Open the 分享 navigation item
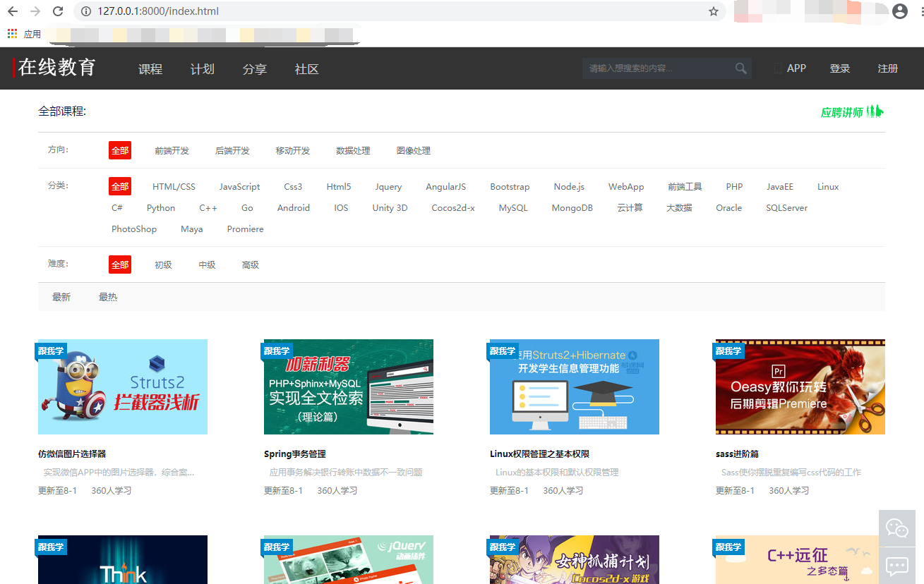The height and width of the screenshot is (584, 924). tap(255, 69)
